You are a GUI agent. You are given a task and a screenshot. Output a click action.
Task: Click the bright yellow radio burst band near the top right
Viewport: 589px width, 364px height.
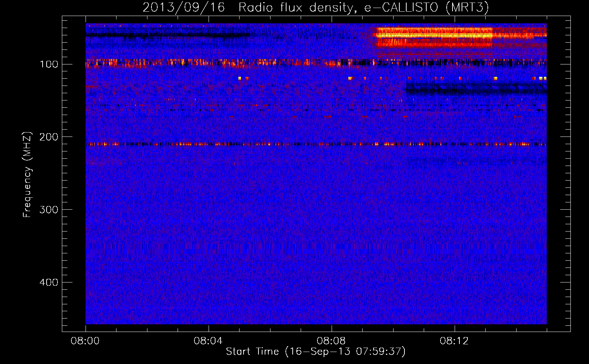click(x=434, y=35)
